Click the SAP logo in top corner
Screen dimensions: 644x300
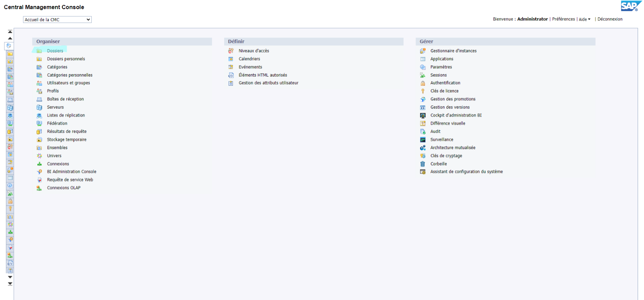click(629, 6)
